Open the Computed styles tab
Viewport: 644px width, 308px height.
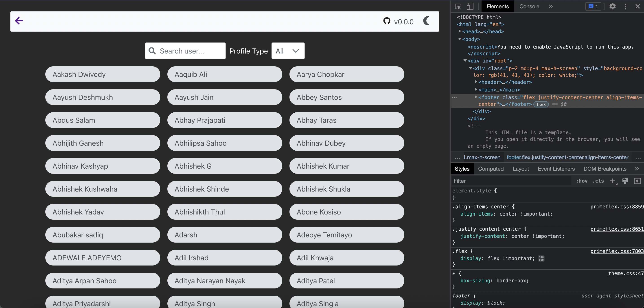click(x=491, y=169)
